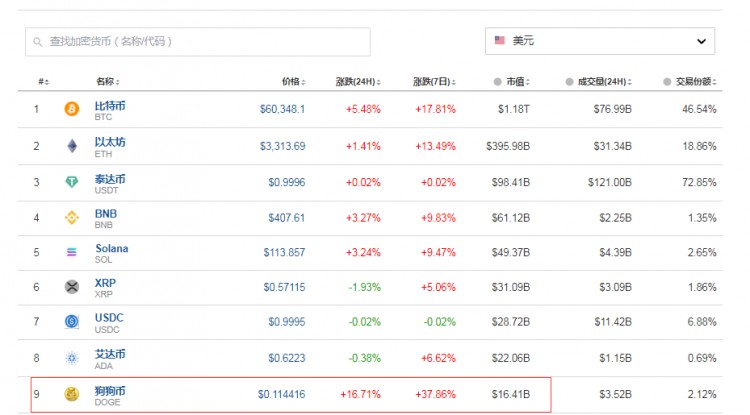Click USDT share 72.85%

[x=699, y=182]
